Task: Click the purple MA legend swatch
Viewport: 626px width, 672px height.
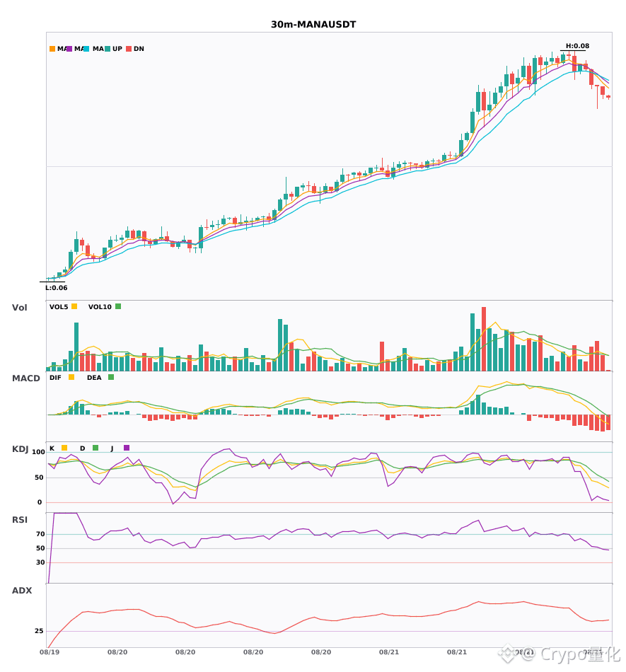Action: tap(69, 49)
